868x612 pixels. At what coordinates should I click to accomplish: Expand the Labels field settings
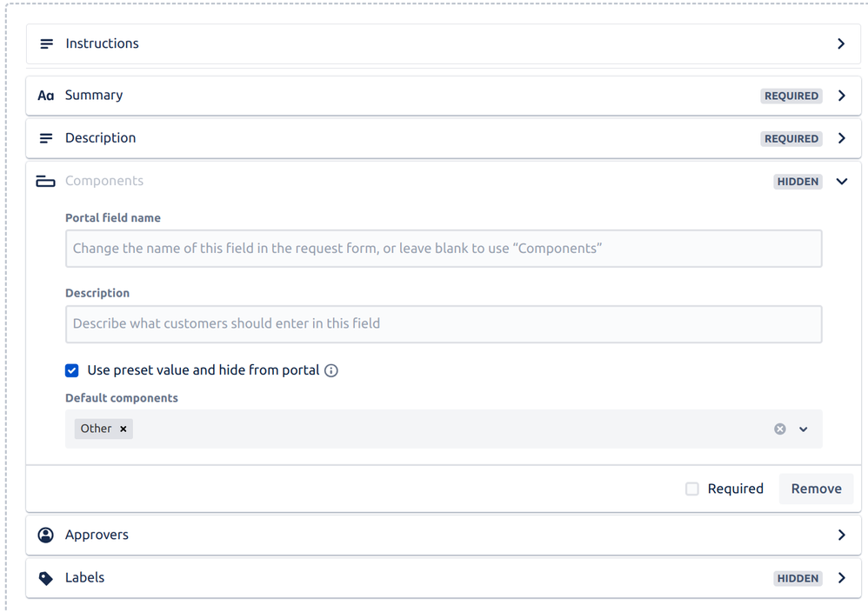(x=841, y=577)
